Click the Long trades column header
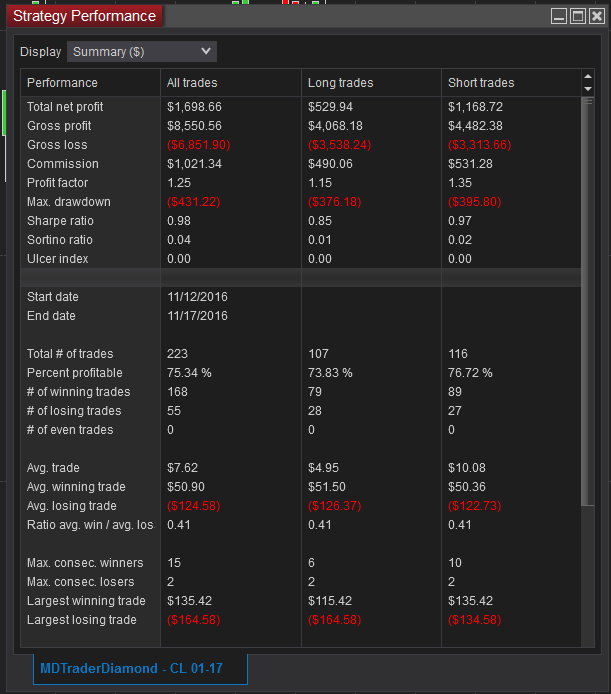This screenshot has width=611, height=694. 371,83
